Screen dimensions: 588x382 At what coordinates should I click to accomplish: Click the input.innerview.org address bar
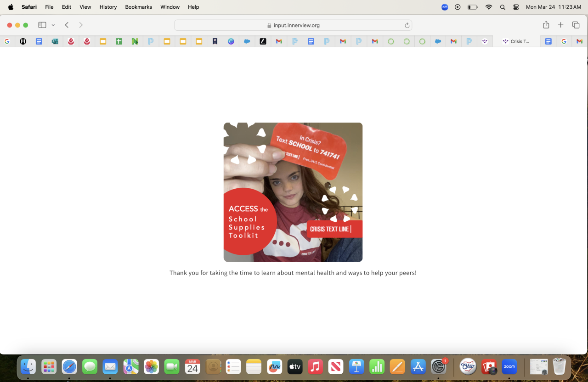(x=293, y=25)
